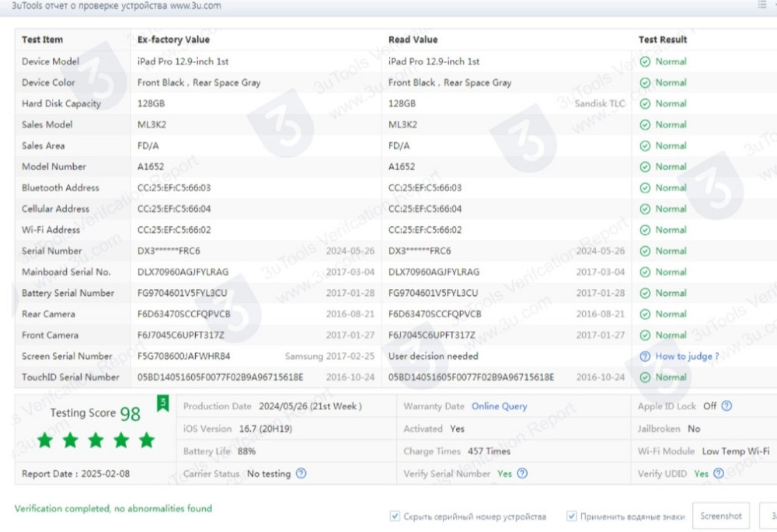The width and height of the screenshot is (777, 532).
Task: Click the Ex-factory Value column header
Action: coord(173,40)
